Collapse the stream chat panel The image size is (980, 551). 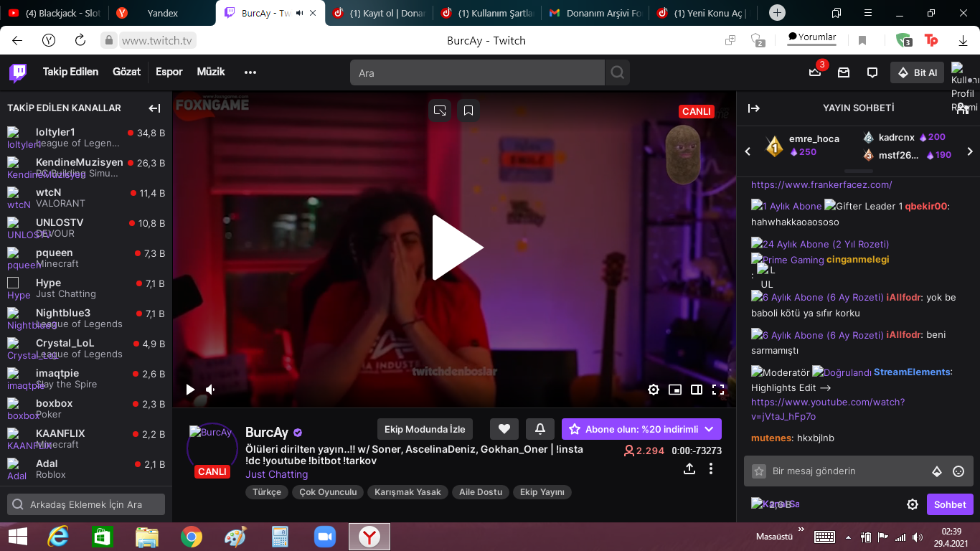click(x=754, y=108)
